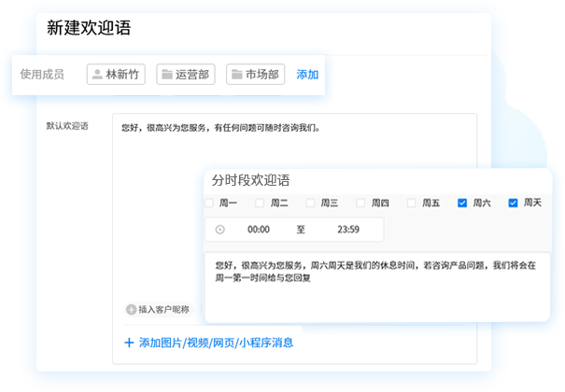Viewport: 565px width, 392px height.
Task: Click the clock icon in time range
Action: tap(219, 230)
